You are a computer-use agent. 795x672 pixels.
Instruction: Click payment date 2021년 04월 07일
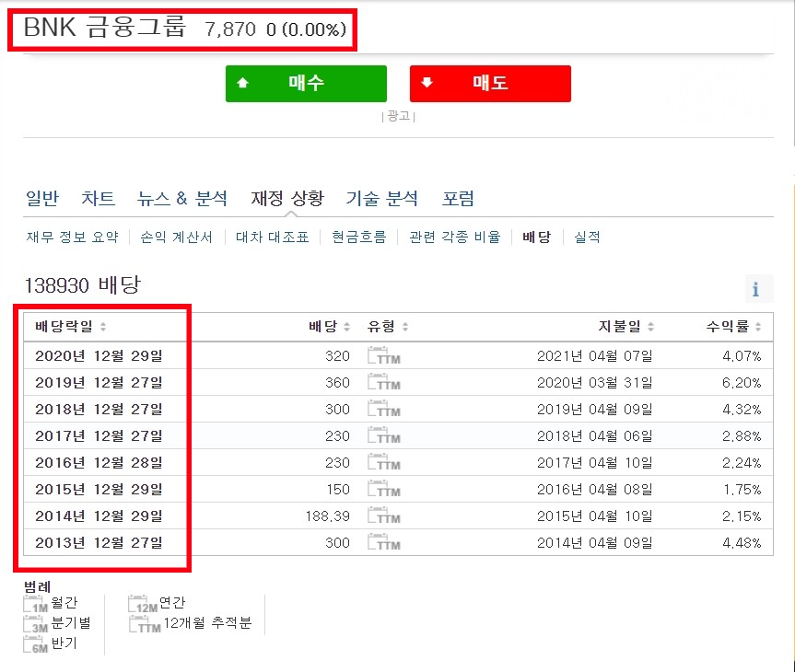pyautogui.click(x=595, y=355)
